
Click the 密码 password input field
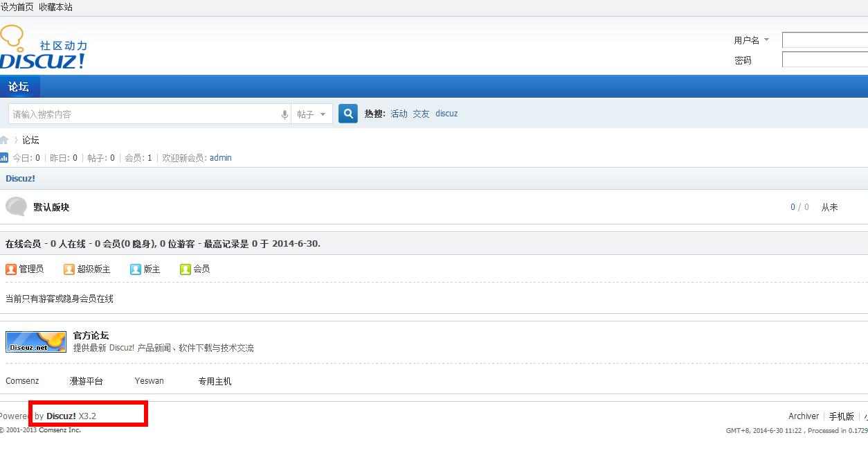click(x=825, y=60)
